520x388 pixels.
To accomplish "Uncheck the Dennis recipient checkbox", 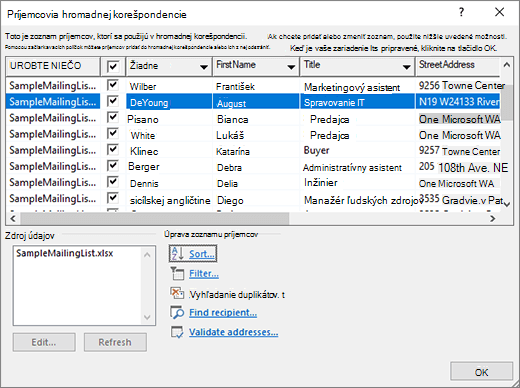I will (113, 182).
